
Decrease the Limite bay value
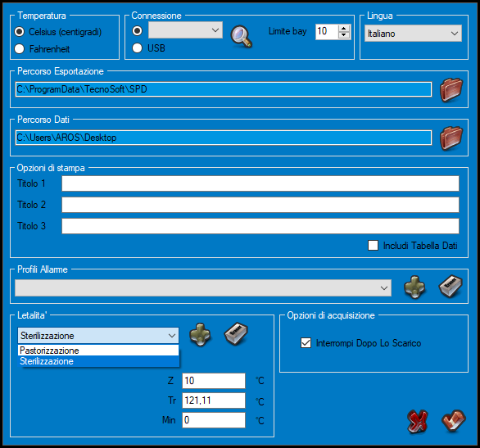point(344,35)
